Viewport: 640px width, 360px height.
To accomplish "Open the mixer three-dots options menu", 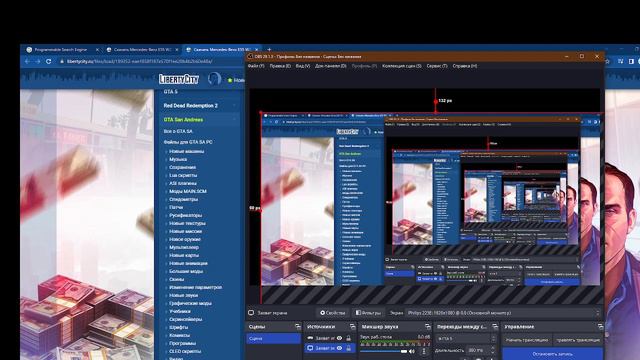I will point(424,351).
